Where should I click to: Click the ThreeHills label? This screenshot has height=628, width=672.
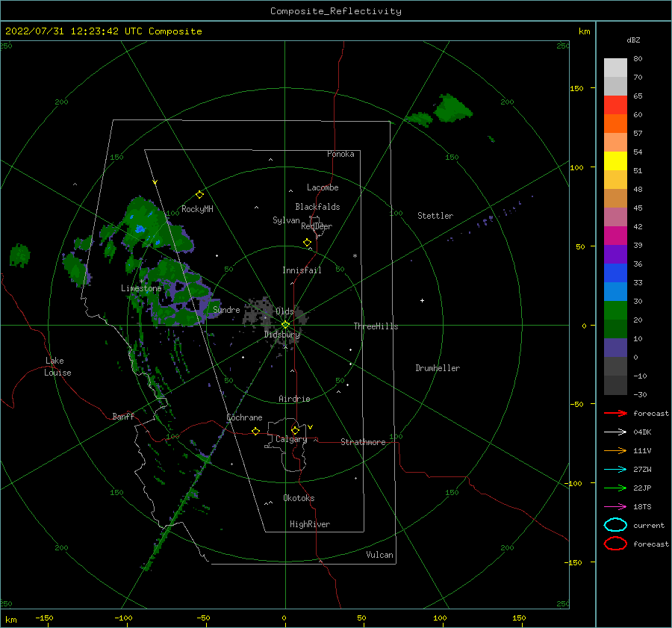click(x=376, y=326)
